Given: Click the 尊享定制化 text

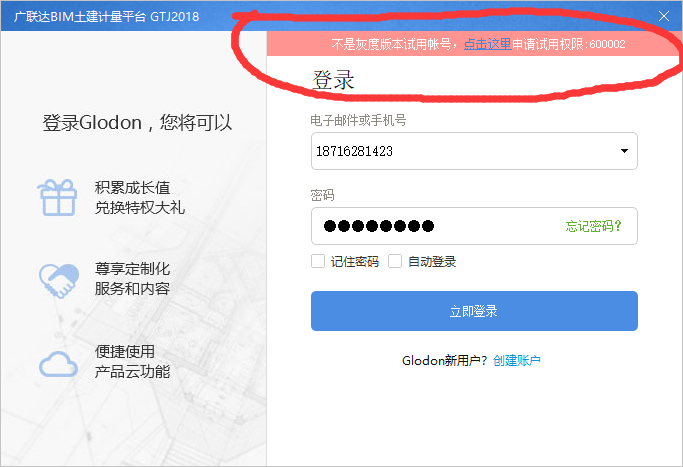Looking at the screenshot, I should pos(132,269).
